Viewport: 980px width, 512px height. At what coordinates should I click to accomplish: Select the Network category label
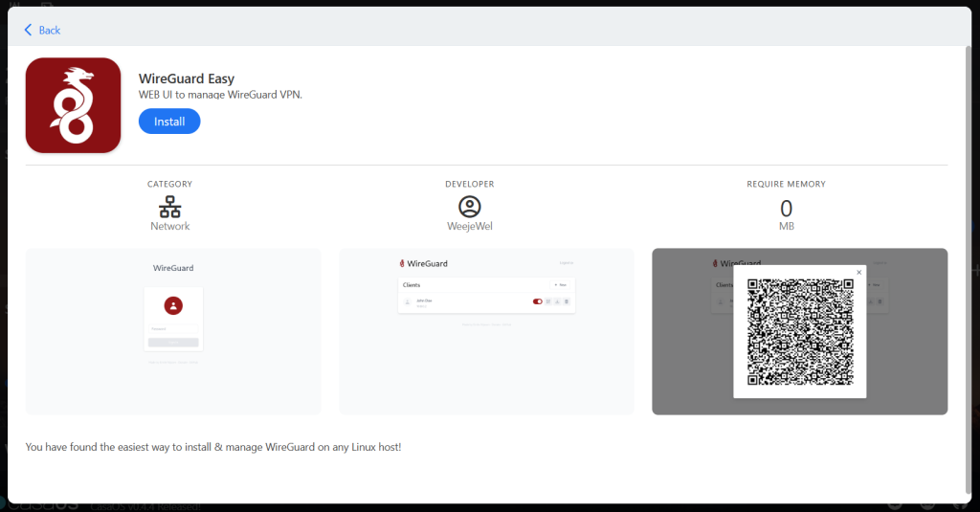(170, 226)
